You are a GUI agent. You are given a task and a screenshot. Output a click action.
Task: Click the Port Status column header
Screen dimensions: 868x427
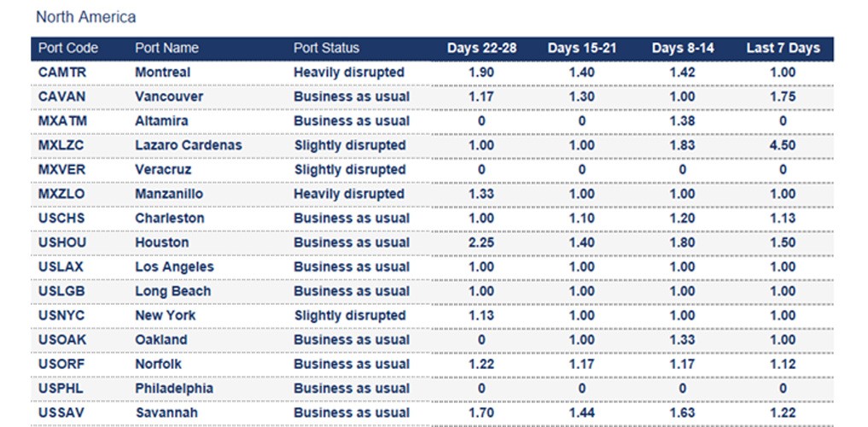click(326, 49)
